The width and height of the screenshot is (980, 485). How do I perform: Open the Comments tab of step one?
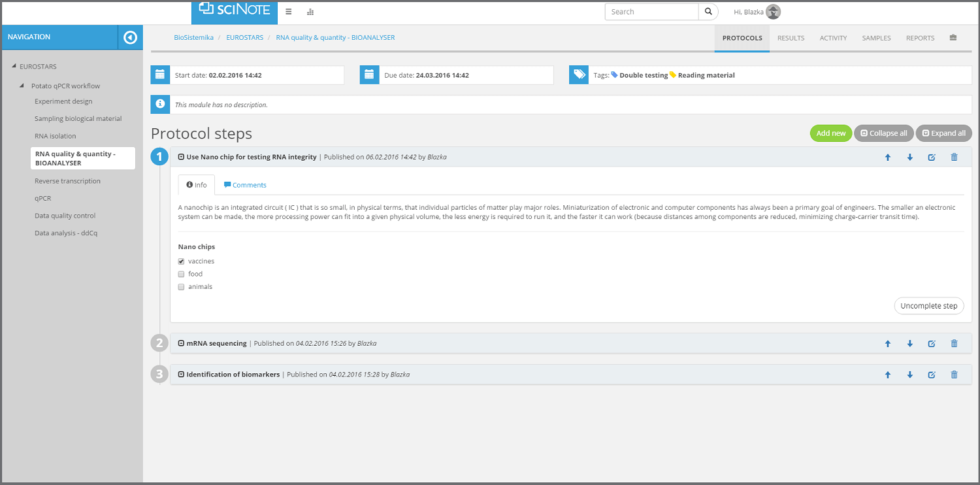pyautogui.click(x=245, y=185)
